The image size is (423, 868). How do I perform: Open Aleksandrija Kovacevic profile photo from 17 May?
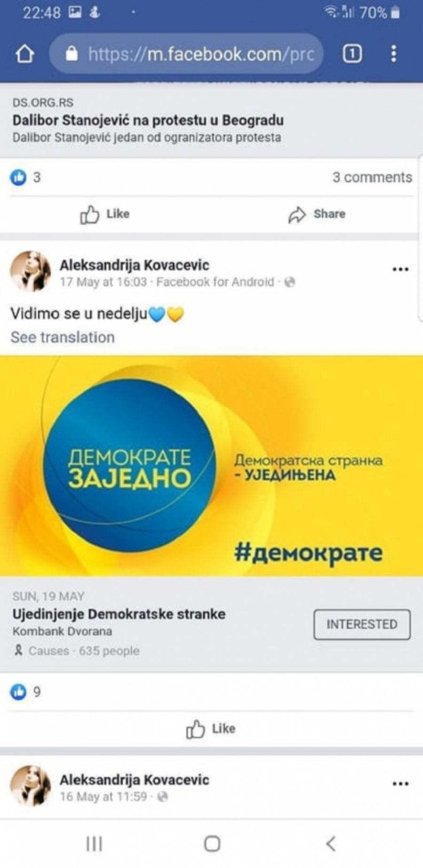tap(30, 271)
